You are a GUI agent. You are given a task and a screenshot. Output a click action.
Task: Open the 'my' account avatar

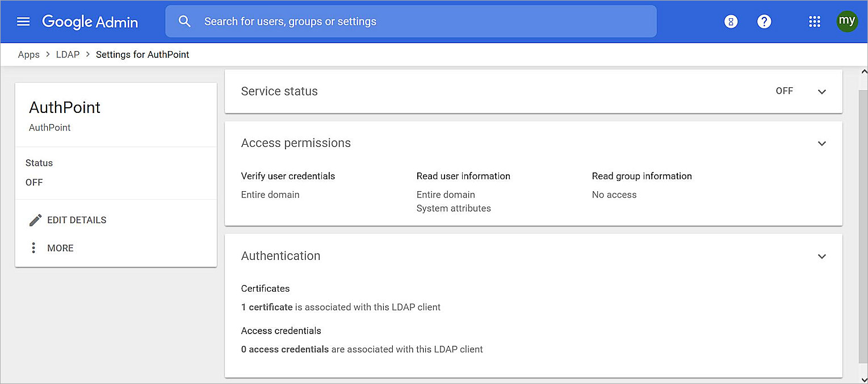coord(847,21)
